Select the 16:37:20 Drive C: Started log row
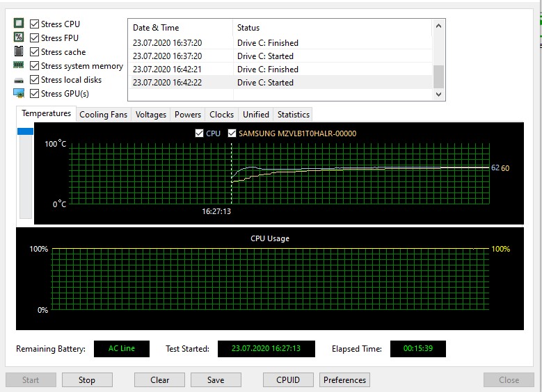The width and height of the screenshot is (542, 392). point(280,56)
